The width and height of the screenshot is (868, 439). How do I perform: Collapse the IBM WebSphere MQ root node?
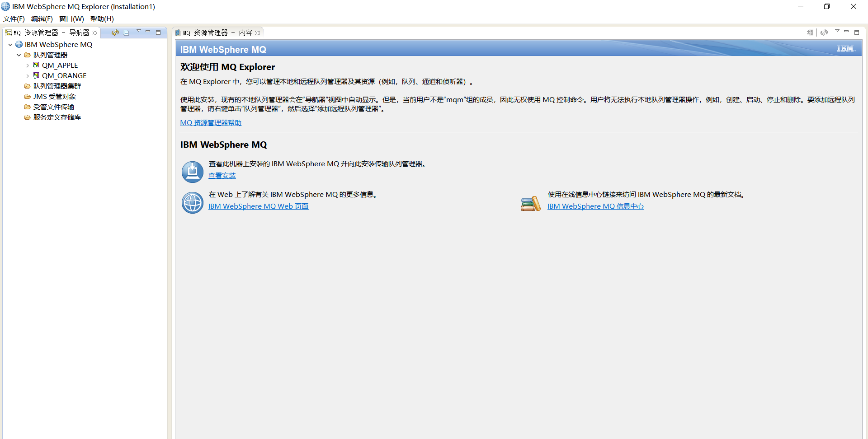[x=10, y=45]
